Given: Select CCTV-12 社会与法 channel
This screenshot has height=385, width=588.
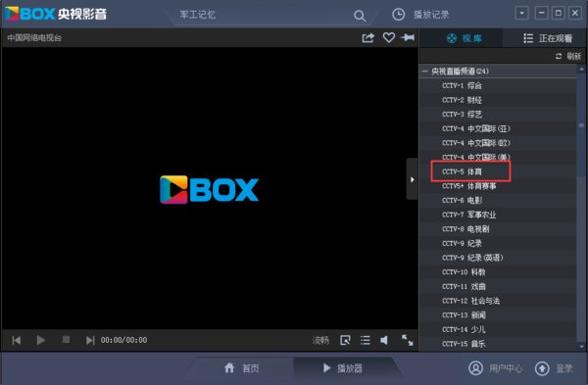Looking at the screenshot, I should [x=498, y=301].
